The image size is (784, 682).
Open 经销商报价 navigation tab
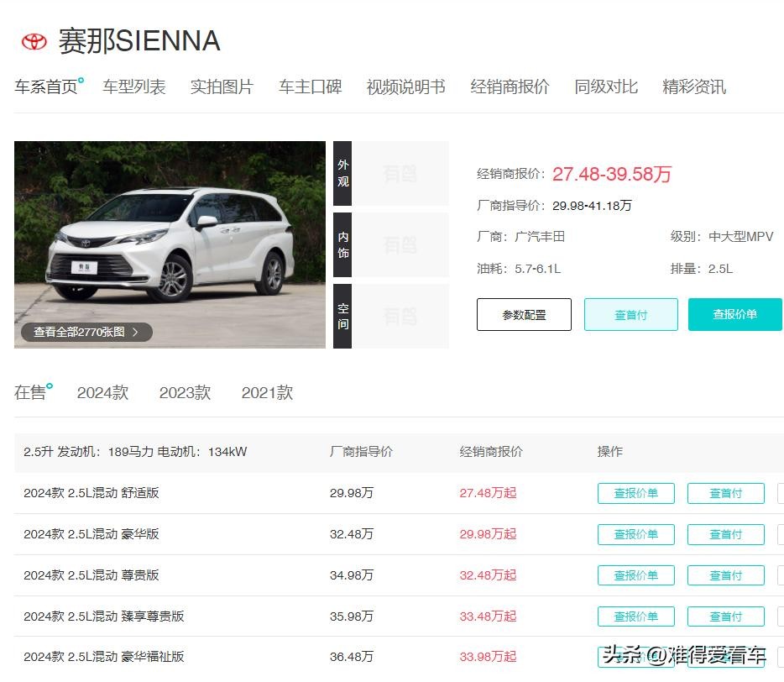(510, 87)
